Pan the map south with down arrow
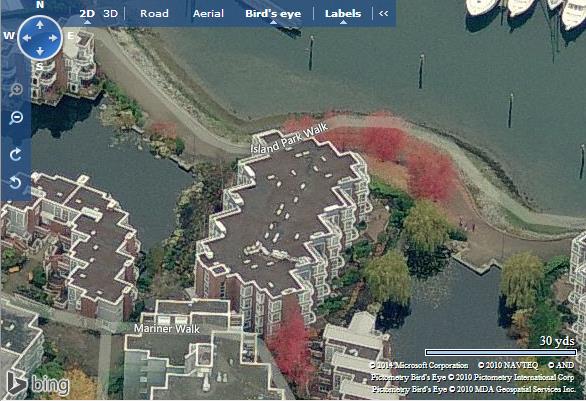The width and height of the screenshot is (586, 401). click(40, 51)
